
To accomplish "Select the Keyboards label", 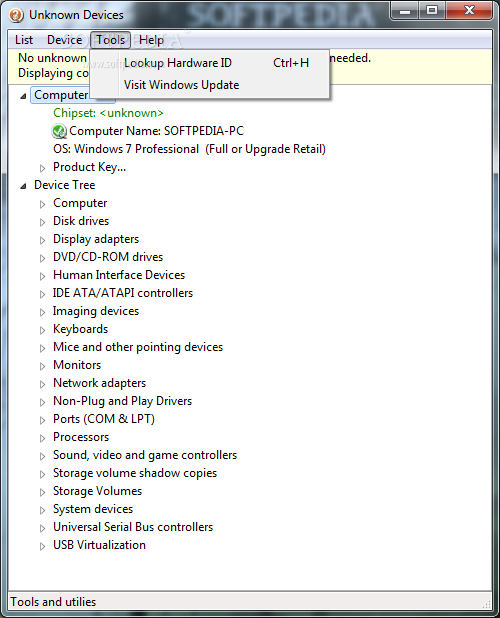I will [x=80, y=329].
